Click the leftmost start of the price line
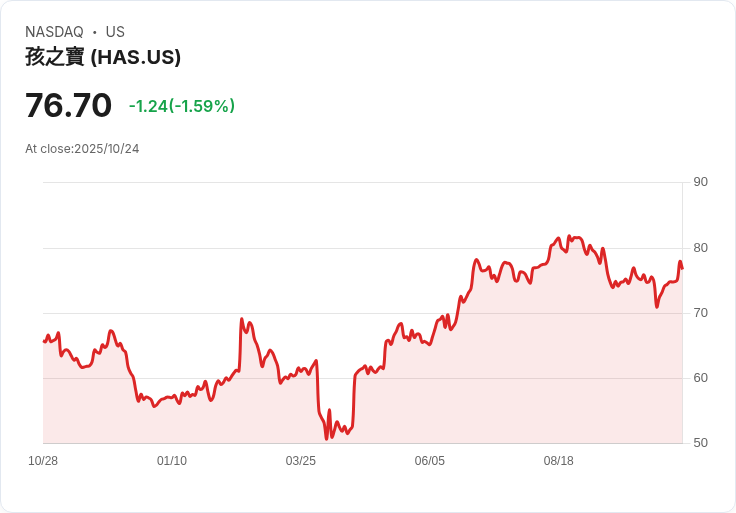This screenshot has width=736, height=513. point(44,341)
